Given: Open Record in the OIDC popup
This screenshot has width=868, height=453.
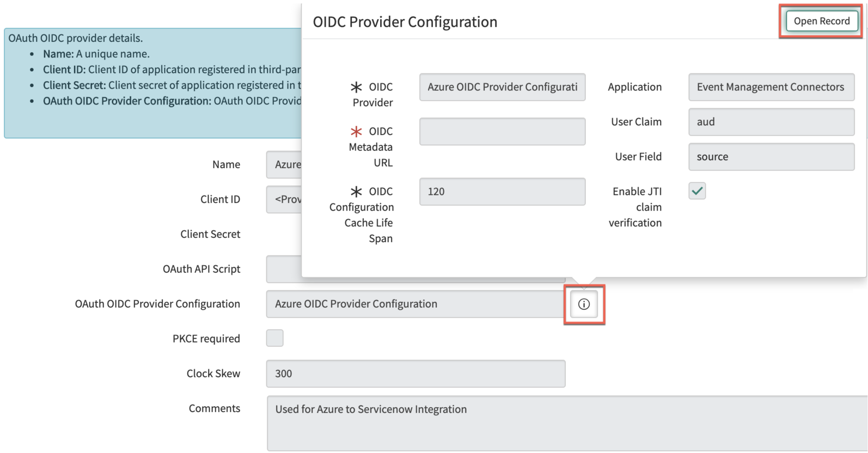Looking at the screenshot, I should tap(821, 21).
